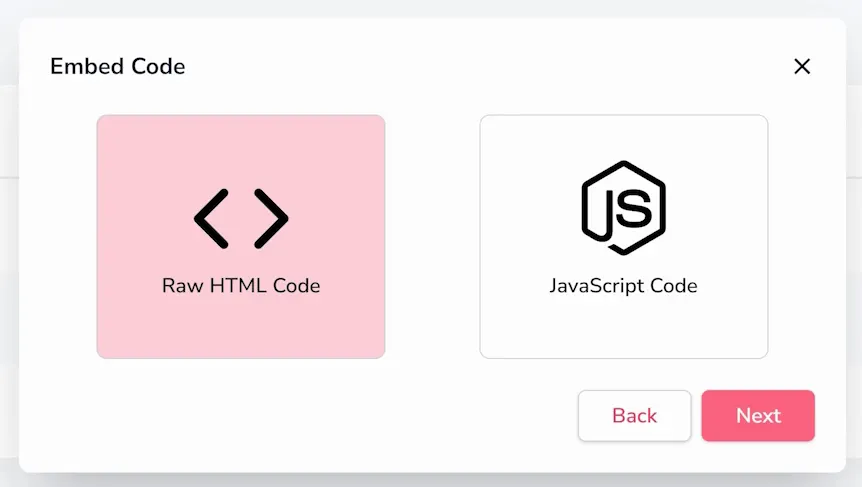Dismiss dialog using the X icon

click(x=802, y=67)
